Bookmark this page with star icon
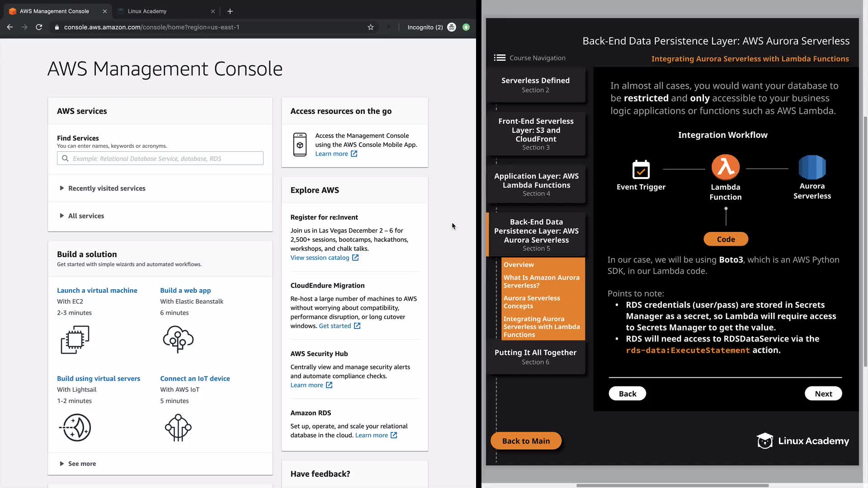 (x=371, y=27)
